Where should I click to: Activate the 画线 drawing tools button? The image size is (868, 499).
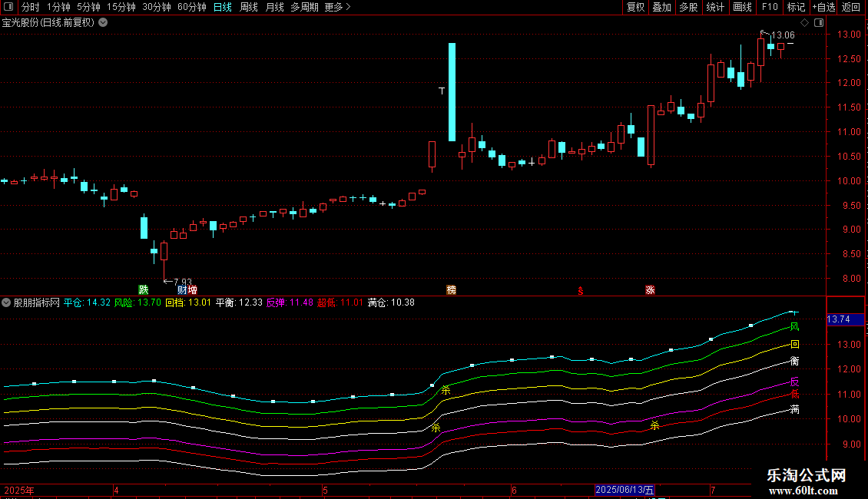[742, 7]
